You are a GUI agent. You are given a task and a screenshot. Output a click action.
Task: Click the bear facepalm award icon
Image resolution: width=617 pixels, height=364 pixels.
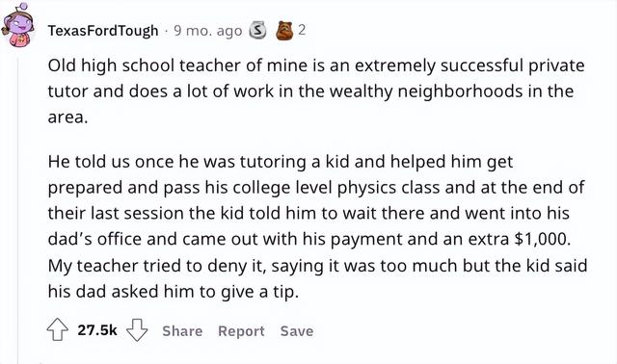284,30
